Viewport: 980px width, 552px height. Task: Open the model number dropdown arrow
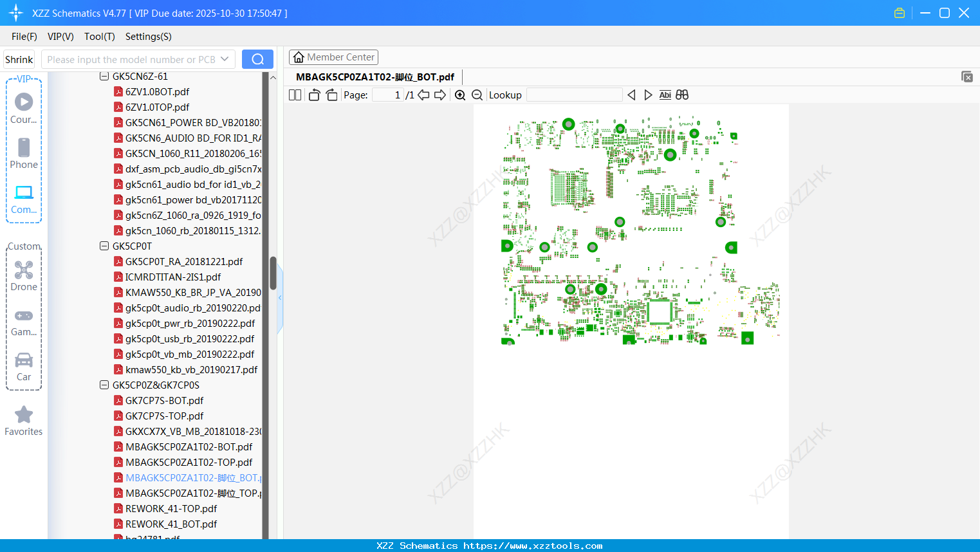tap(225, 59)
